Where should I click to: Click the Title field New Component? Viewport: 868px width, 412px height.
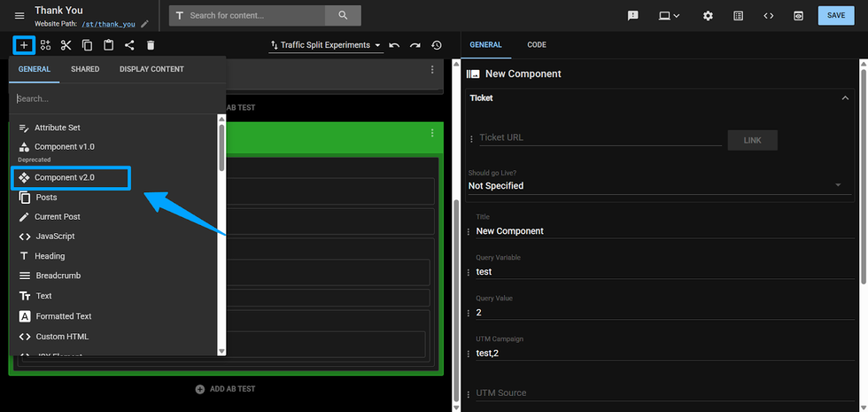tap(665, 231)
